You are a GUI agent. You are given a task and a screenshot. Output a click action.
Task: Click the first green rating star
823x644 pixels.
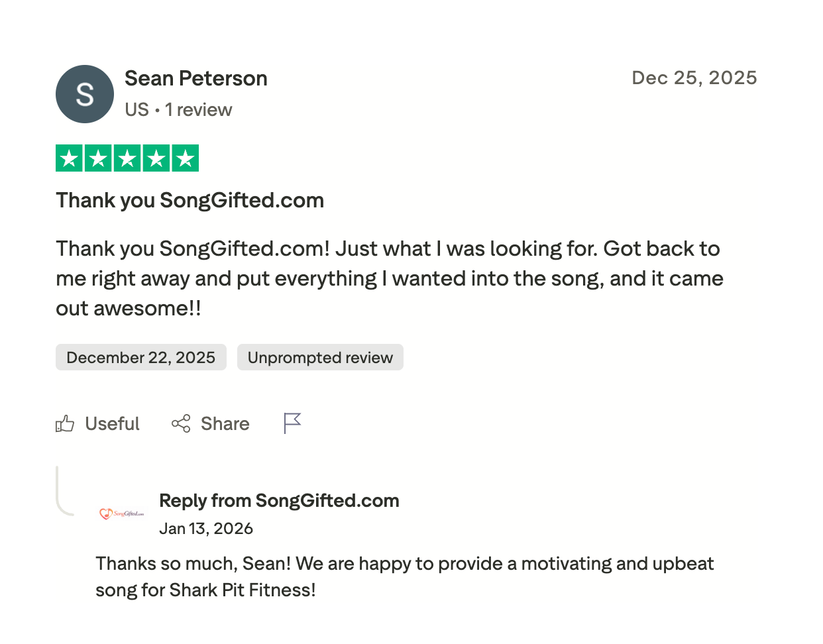point(69,158)
